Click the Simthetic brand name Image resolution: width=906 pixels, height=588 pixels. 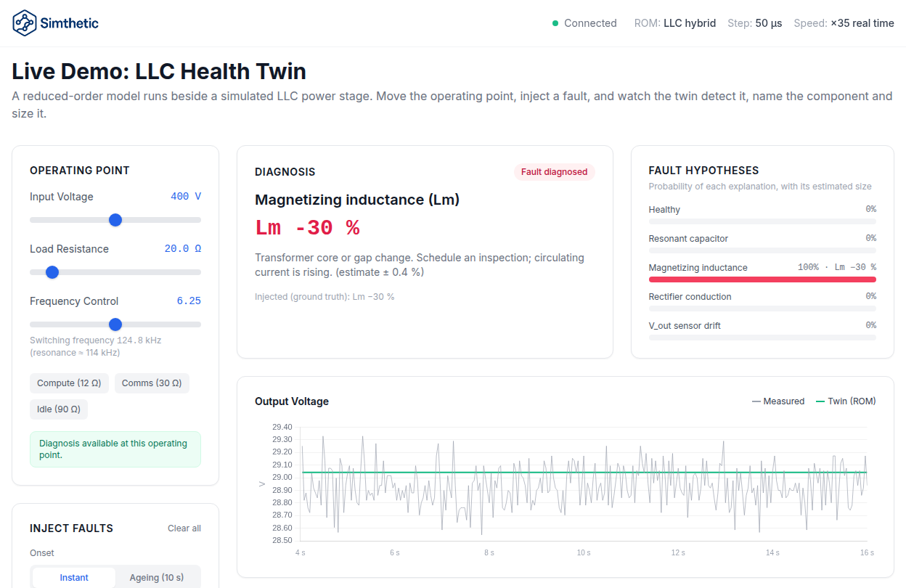tap(70, 23)
